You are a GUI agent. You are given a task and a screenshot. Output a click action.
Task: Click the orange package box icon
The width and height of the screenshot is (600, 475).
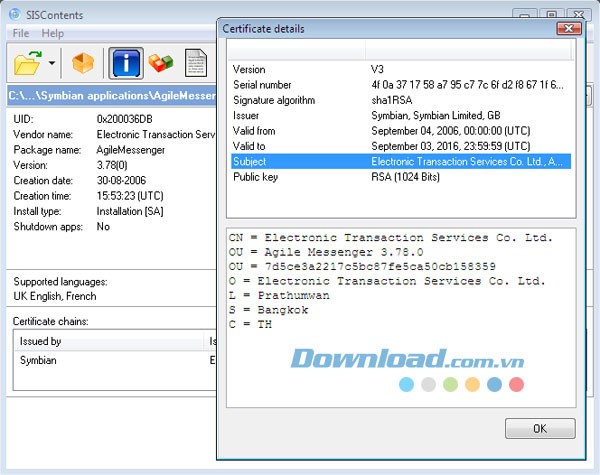pos(83,65)
